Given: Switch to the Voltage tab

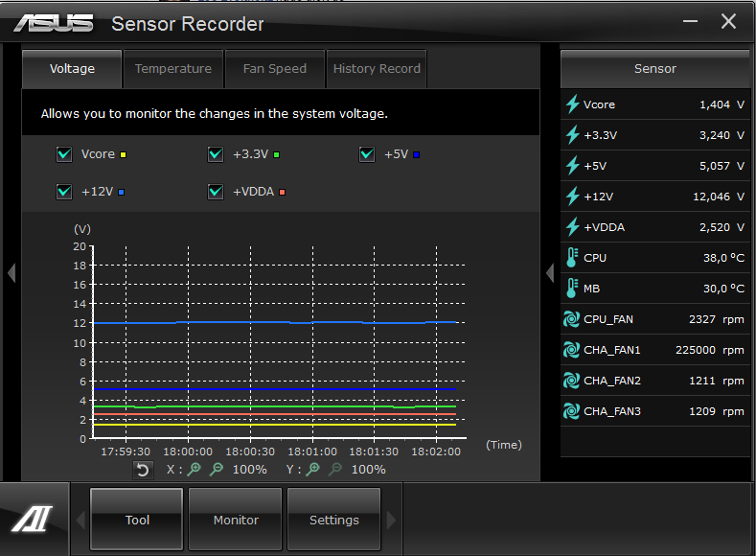Looking at the screenshot, I should 72,69.
